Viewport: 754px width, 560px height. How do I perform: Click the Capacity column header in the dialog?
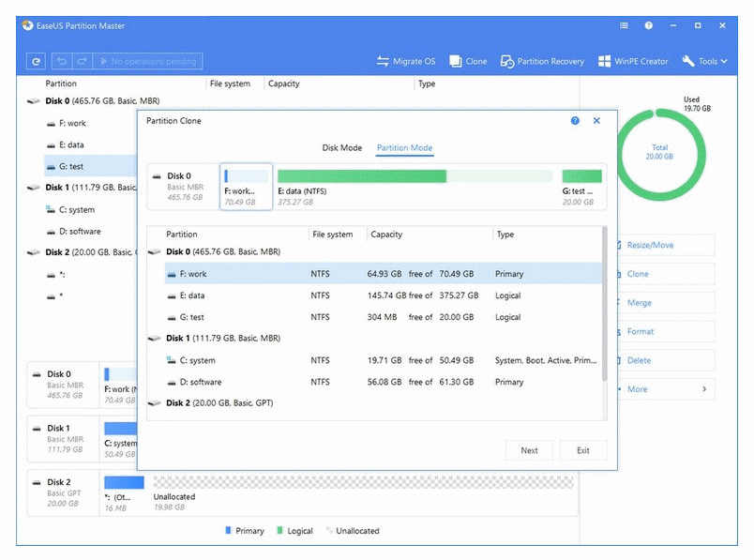click(x=386, y=235)
